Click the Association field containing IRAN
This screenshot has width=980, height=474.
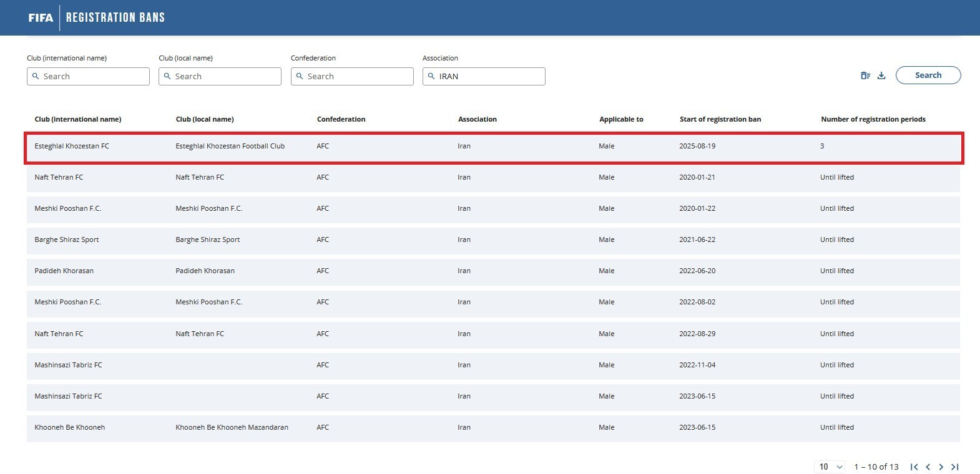(490, 76)
